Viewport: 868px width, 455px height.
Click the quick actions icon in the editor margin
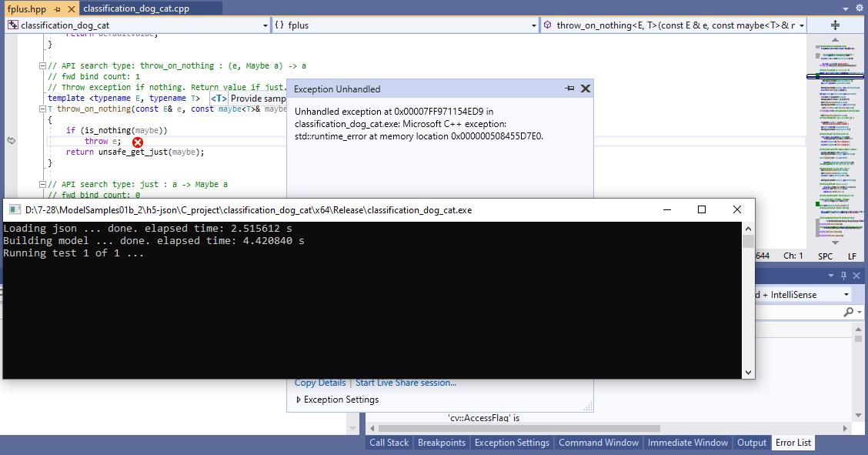[11, 142]
